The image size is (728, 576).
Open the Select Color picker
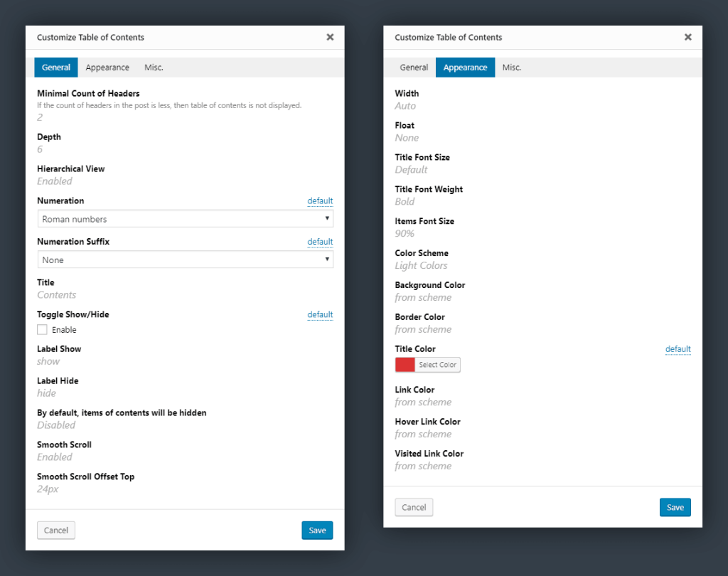tap(437, 364)
